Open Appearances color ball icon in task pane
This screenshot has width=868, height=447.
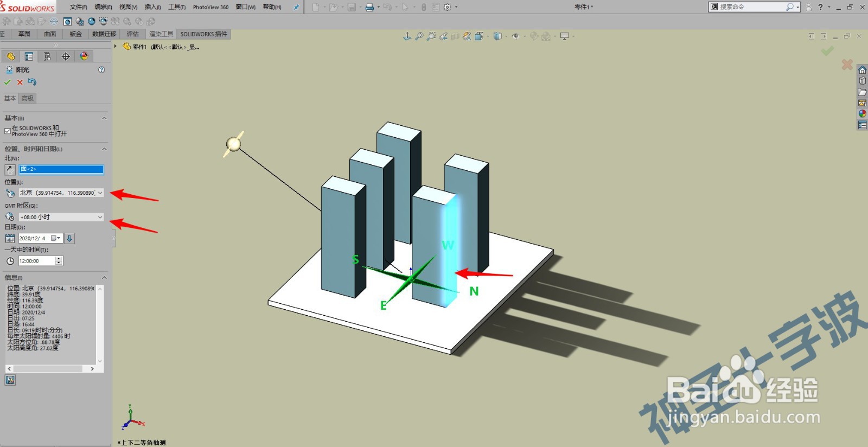pos(862,114)
